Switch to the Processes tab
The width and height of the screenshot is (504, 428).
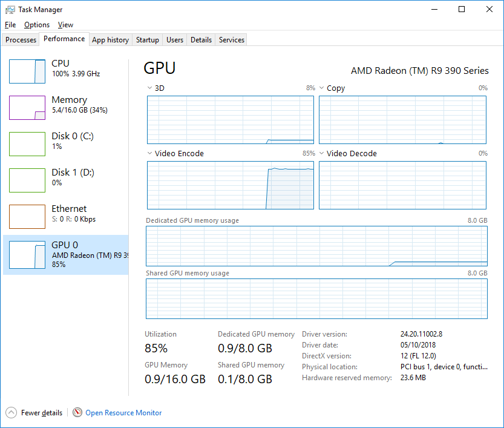click(x=21, y=40)
